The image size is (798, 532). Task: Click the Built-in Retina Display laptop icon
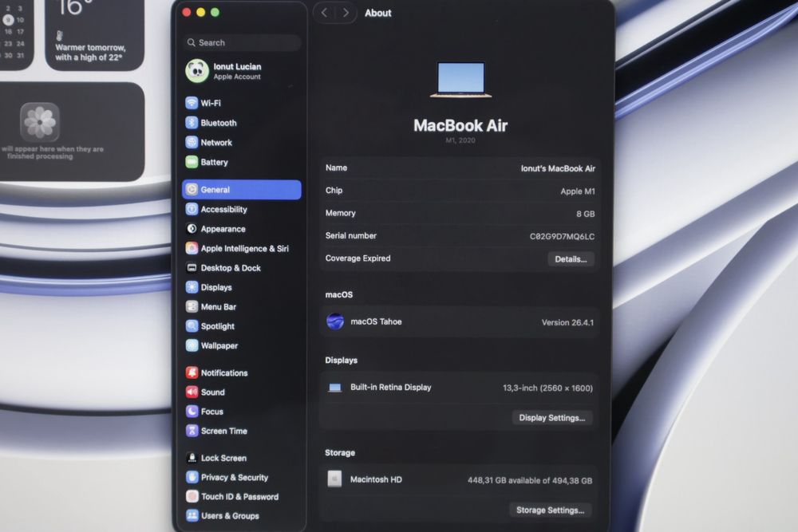tap(334, 388)
